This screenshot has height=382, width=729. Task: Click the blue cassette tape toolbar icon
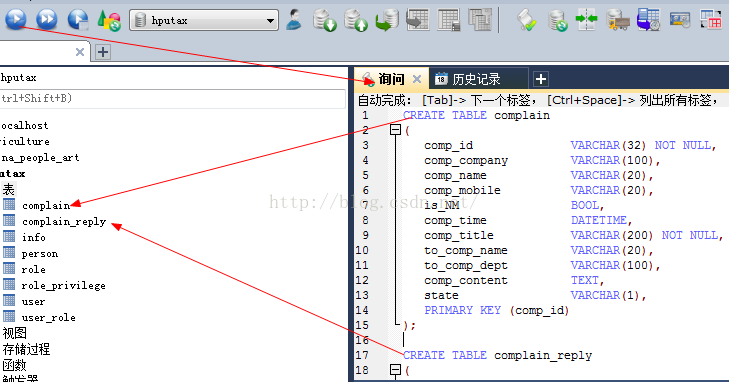680,20
